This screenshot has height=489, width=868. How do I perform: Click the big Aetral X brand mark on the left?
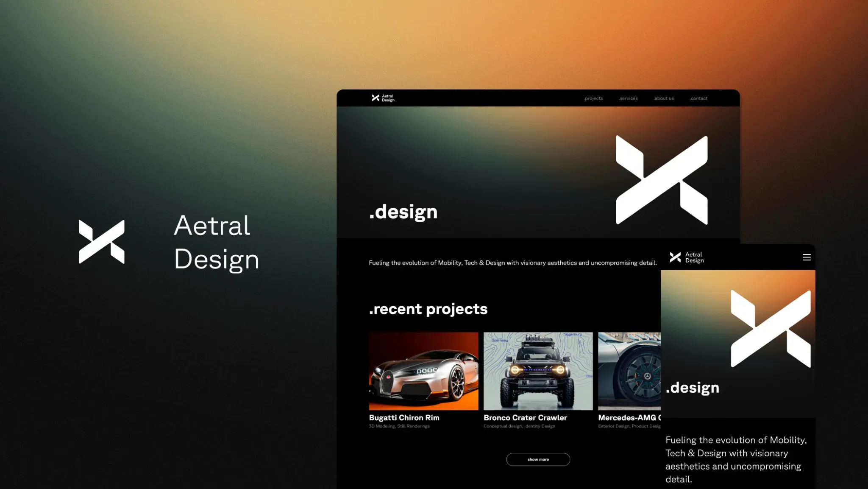tap(102, 242)
